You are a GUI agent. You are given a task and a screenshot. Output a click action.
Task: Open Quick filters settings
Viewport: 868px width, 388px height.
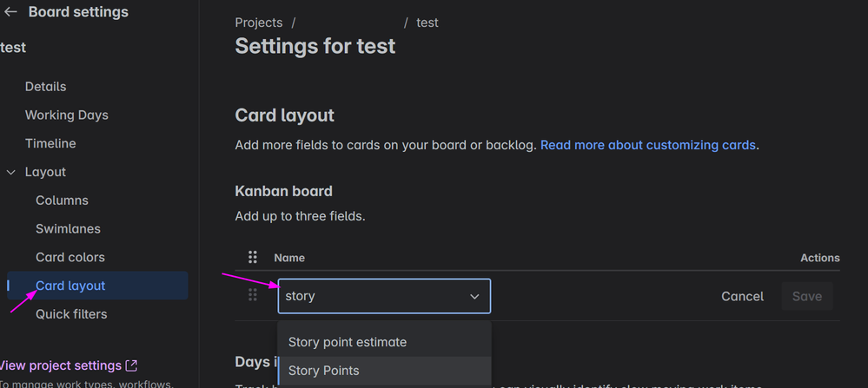71,314
